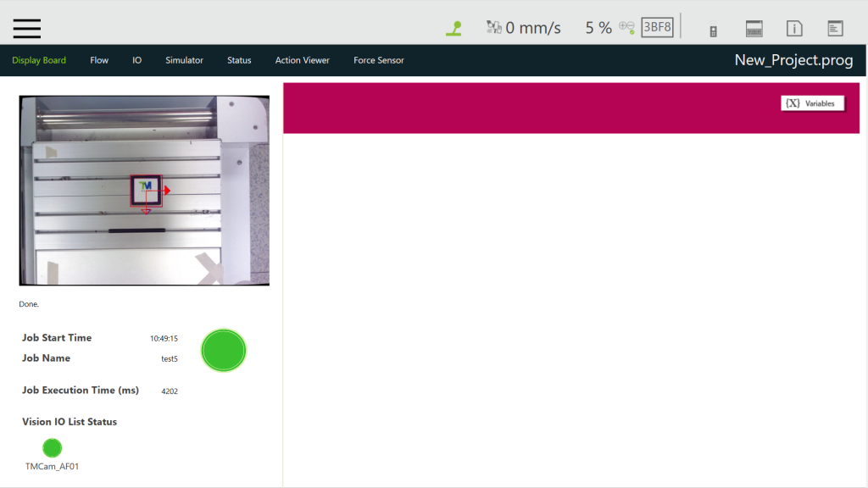Switch to Force Sensor tab
868x488 pixels.
coord(378,60)
